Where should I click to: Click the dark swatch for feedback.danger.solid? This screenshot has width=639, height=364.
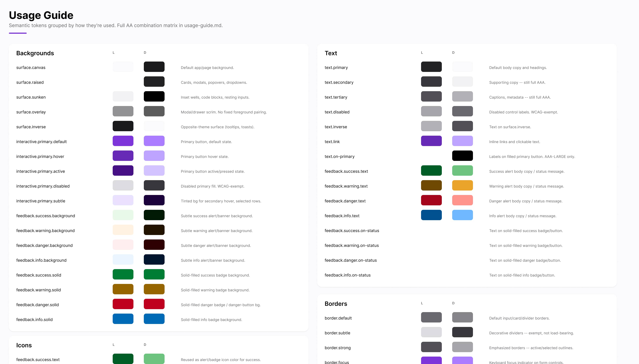154,304
